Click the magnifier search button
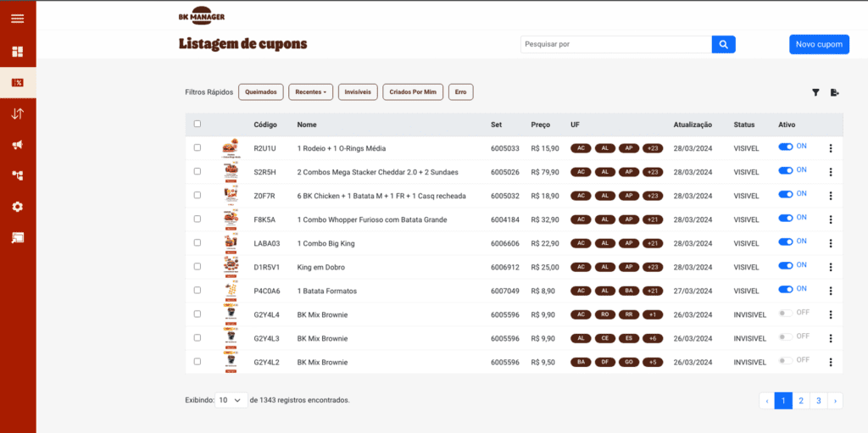Screen dimensions: 868x433 (724, 44)
